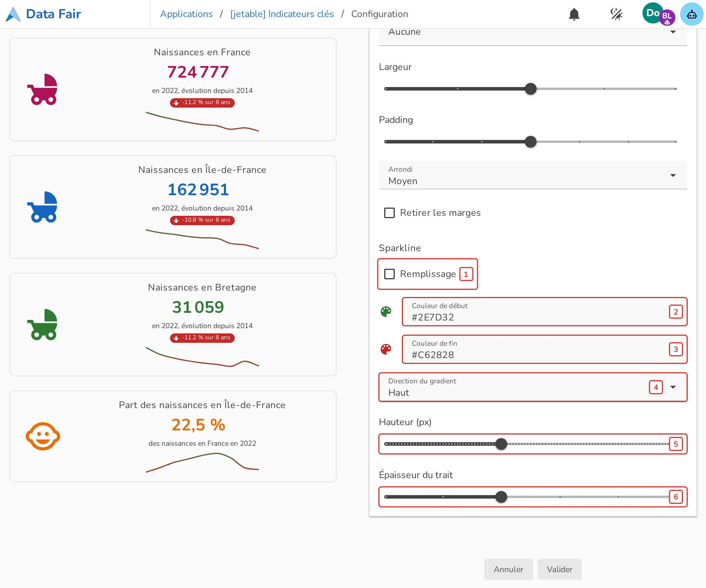Screen dimensions: 706x588
Task: Click the Padding slider thumb
Action: pyautogui.click(x=530, y=142)
